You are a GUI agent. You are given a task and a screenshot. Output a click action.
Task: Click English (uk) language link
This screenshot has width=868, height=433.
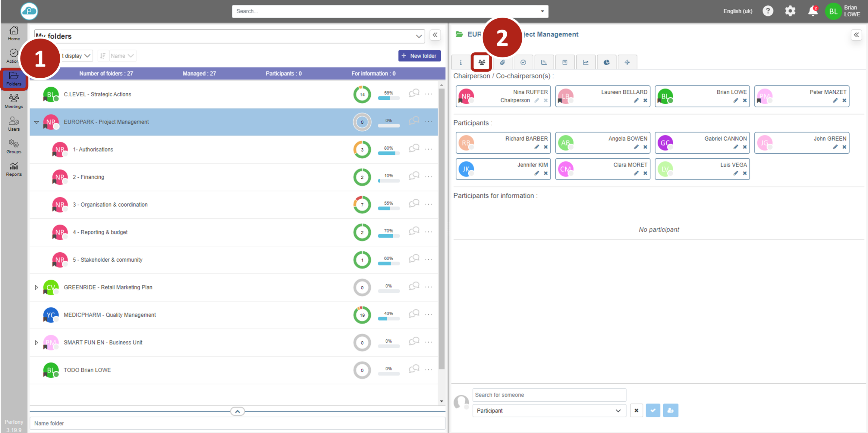(737, 11)
